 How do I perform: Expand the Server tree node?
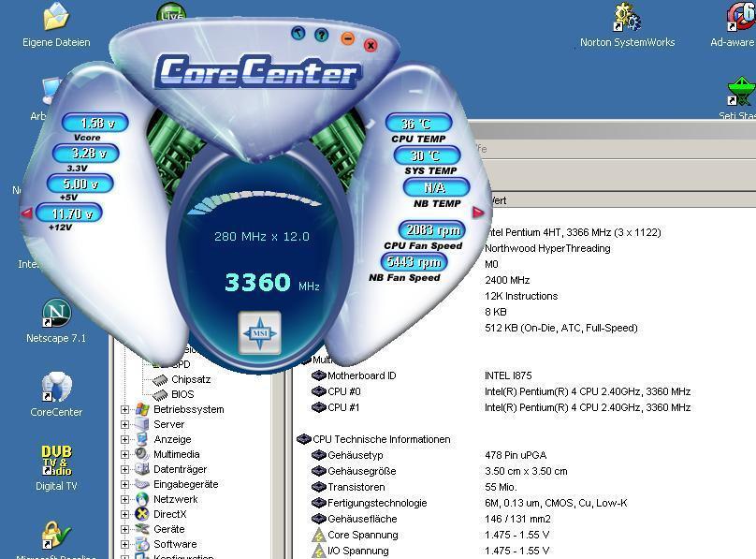pos(124,424)
